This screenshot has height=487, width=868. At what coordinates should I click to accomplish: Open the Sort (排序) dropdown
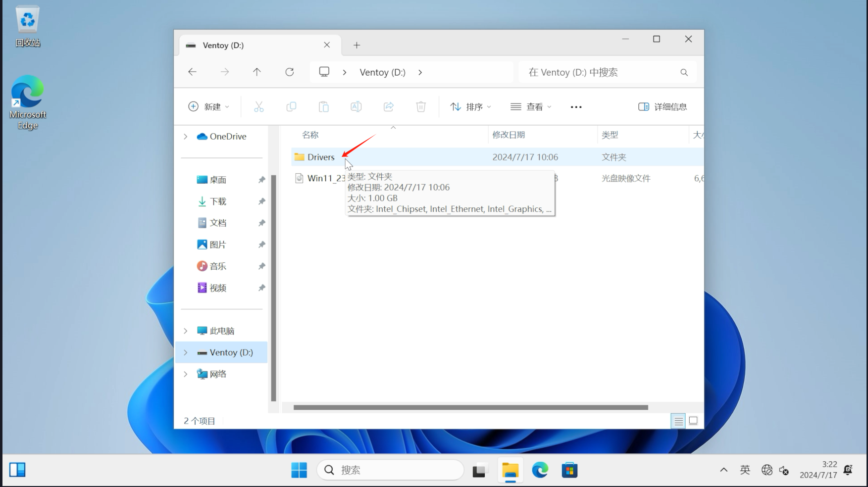coord(470,106)
